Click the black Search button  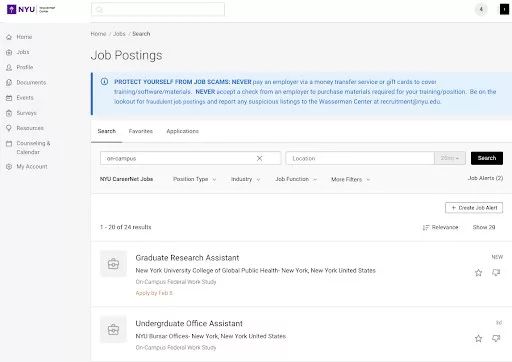487,158
